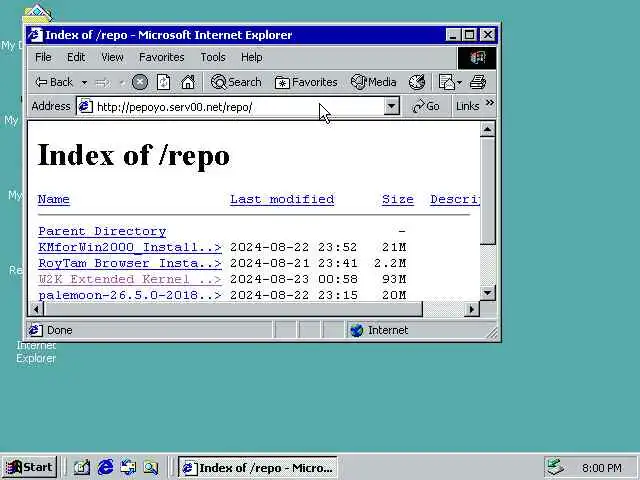This screenshot has width=640, height=480.
Task: Open the Tools menu
Action: pos(213,57)
